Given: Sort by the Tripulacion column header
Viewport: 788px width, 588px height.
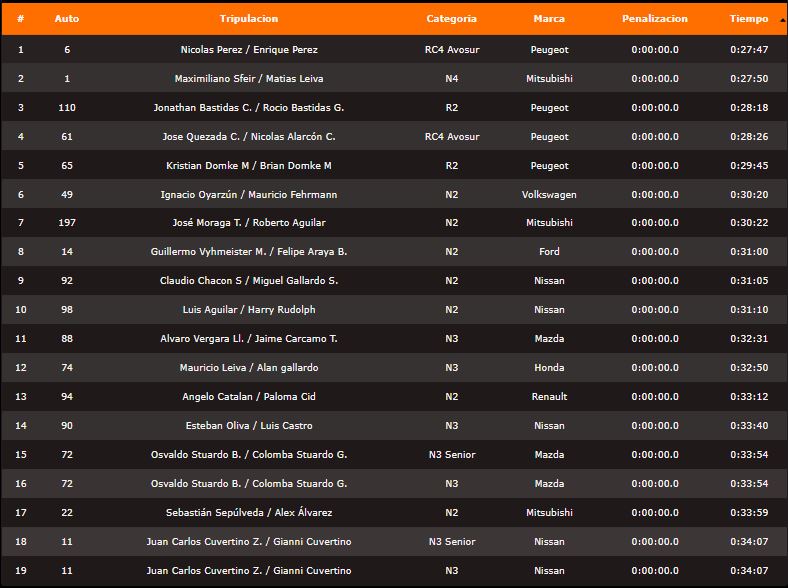Looking at the screenshot, I should tap(249, 19).
